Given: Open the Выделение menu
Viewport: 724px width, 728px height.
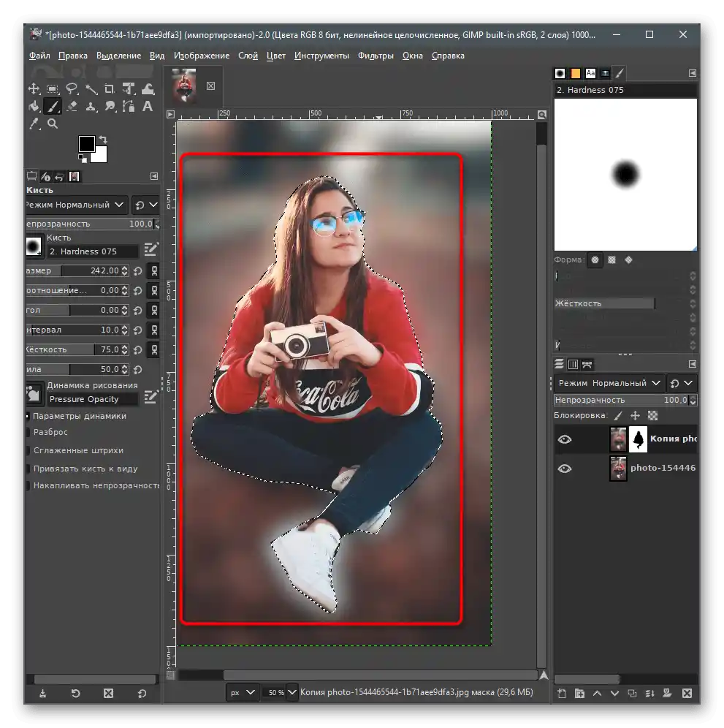Looking at the screenshot, I should pos(119,56).
